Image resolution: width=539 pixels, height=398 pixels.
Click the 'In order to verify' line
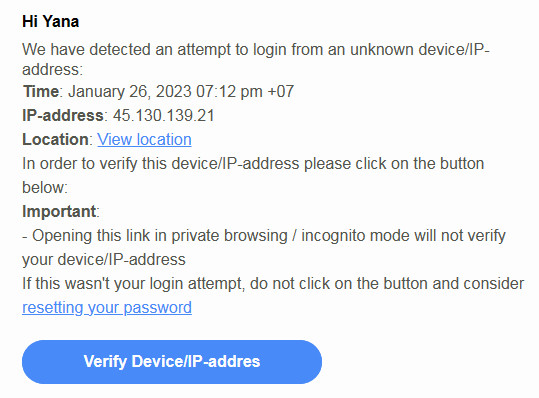pos(253,164)
